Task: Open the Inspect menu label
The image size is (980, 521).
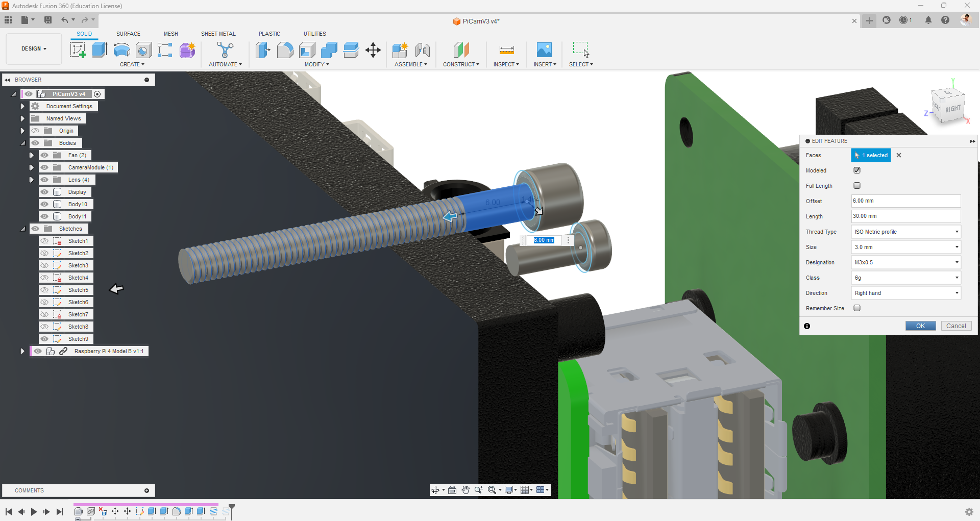Action: click(x=506, y=64)
